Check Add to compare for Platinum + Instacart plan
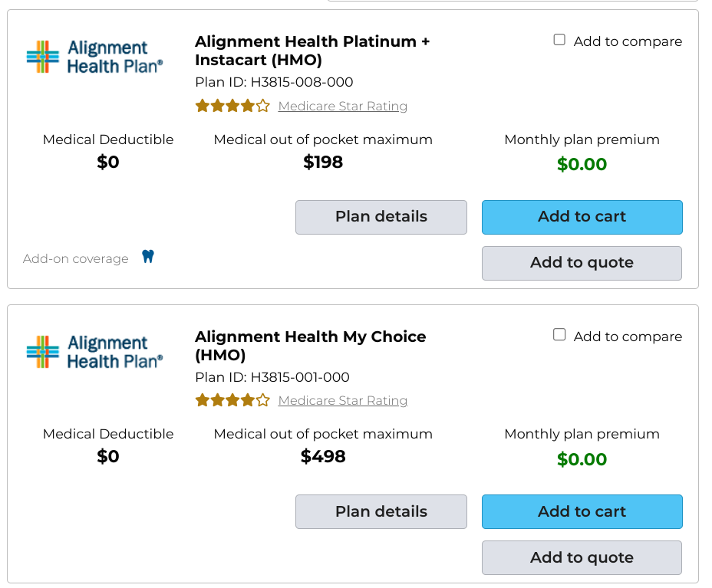Viewport: 712px width, 588px height. tap(559, 40)
